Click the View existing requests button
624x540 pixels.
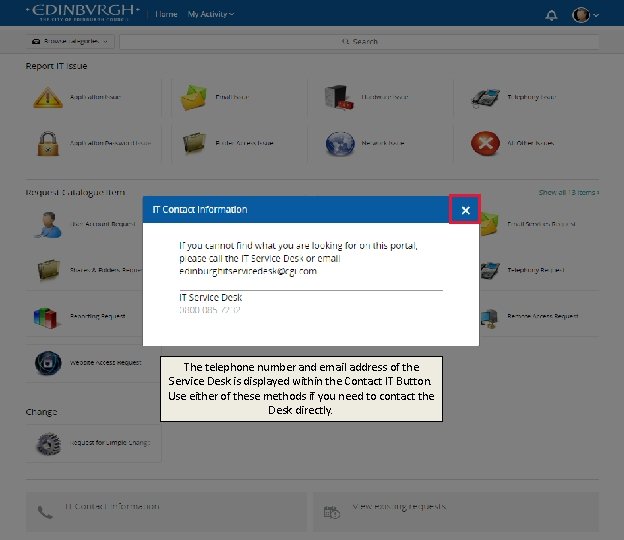456,512
